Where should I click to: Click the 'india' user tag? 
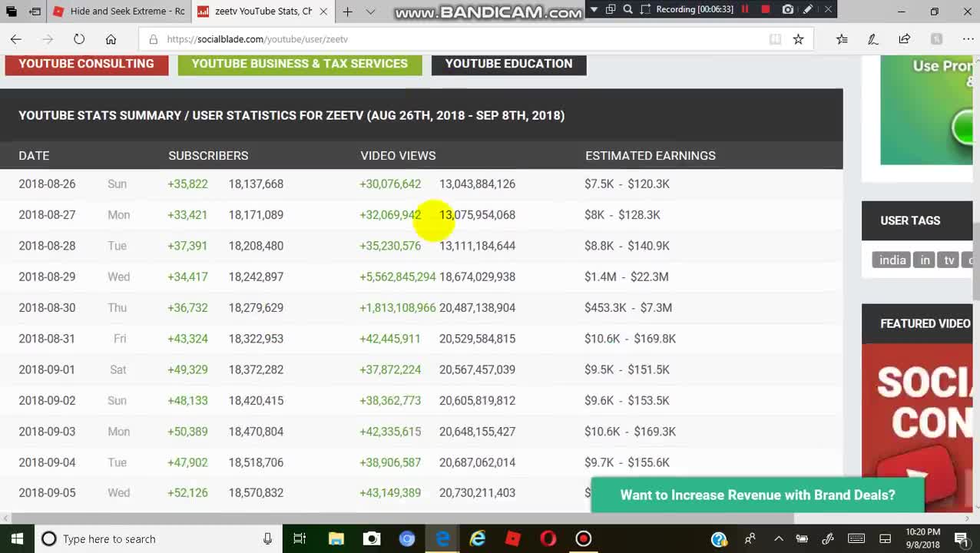[892, 260]
